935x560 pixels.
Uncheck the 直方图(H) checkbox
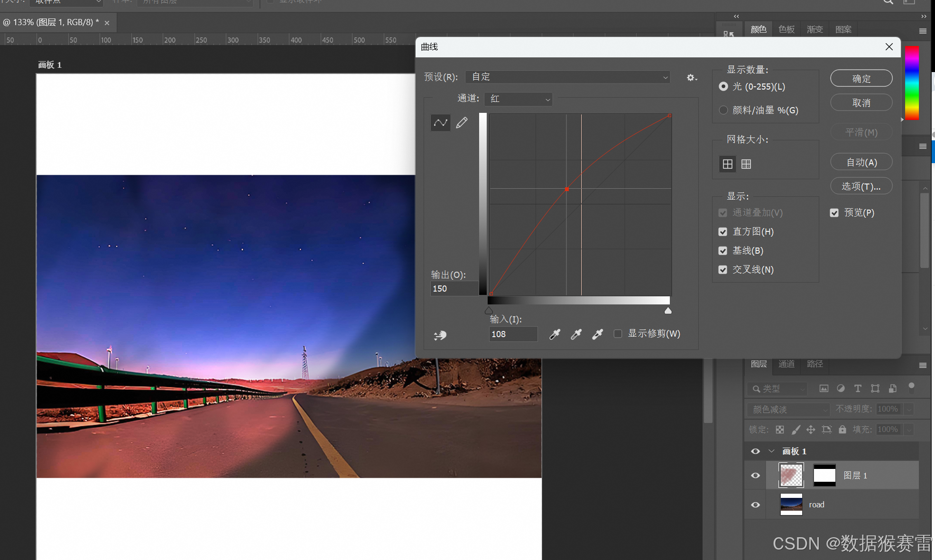722,232
